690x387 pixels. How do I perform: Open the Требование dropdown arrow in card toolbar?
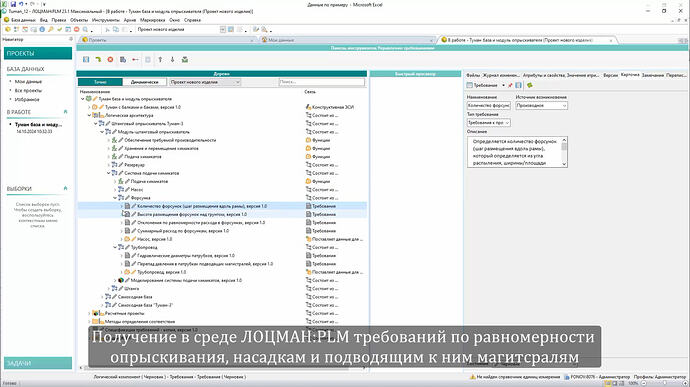[x=503, y=85]
